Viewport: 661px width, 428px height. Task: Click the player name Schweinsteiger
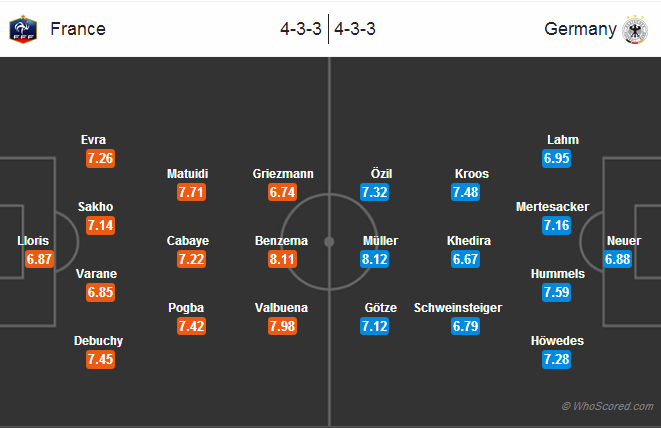point(458,308)
